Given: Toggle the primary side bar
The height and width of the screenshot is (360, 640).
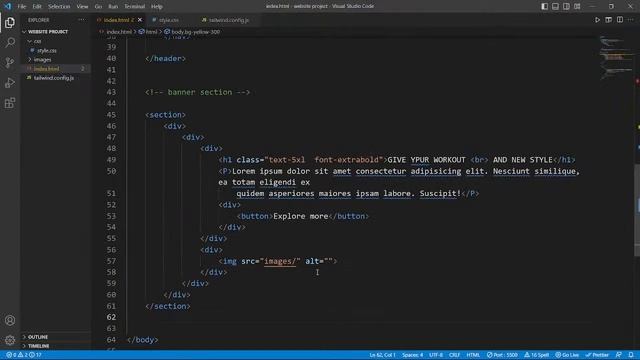Looking at the screenshot, I should pos(544,6).
